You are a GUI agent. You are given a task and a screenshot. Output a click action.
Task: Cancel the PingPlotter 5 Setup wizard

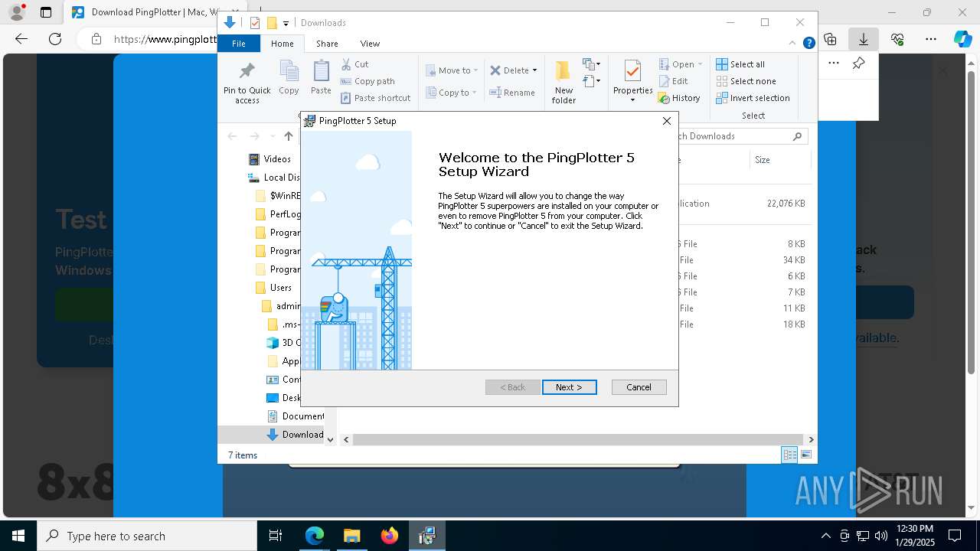pos(639,387)
